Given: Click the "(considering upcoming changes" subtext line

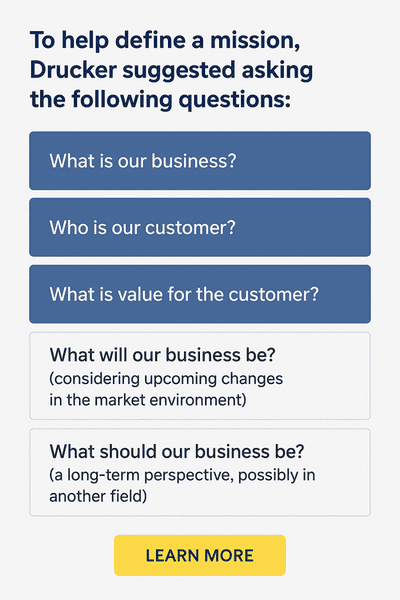Looking at the screenshot, I should (x=166, y=379).
